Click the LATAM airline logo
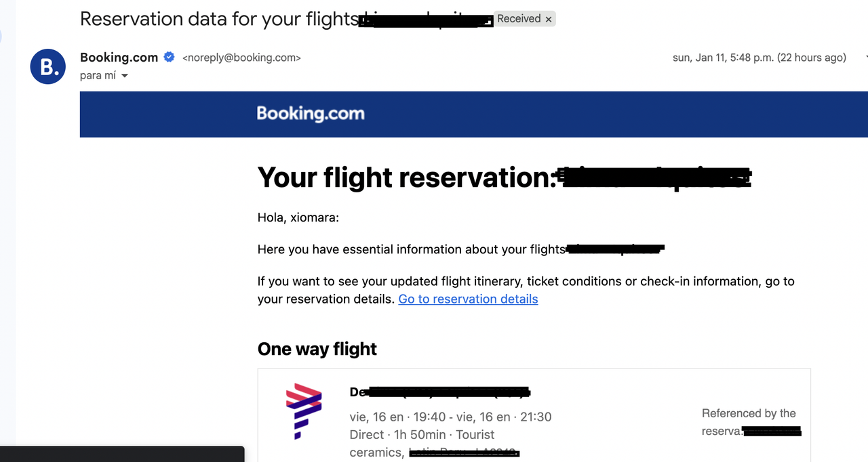This screenshot has height=462, width=868. 303,411
